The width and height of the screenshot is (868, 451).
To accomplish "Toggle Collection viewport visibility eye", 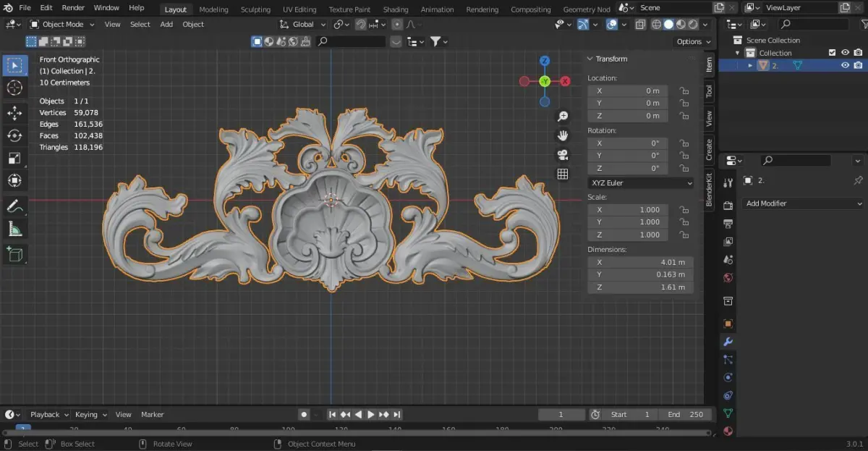I will (845, 53).
